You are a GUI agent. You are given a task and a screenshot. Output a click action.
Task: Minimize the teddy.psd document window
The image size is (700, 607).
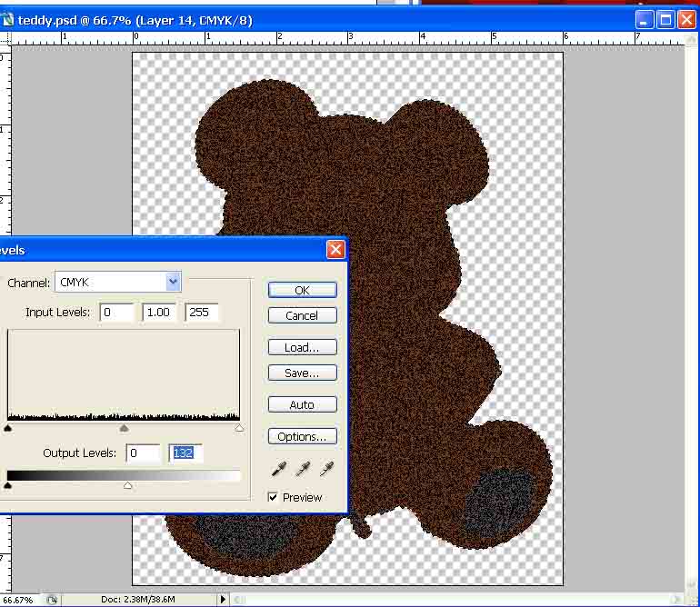pos(645,19)
